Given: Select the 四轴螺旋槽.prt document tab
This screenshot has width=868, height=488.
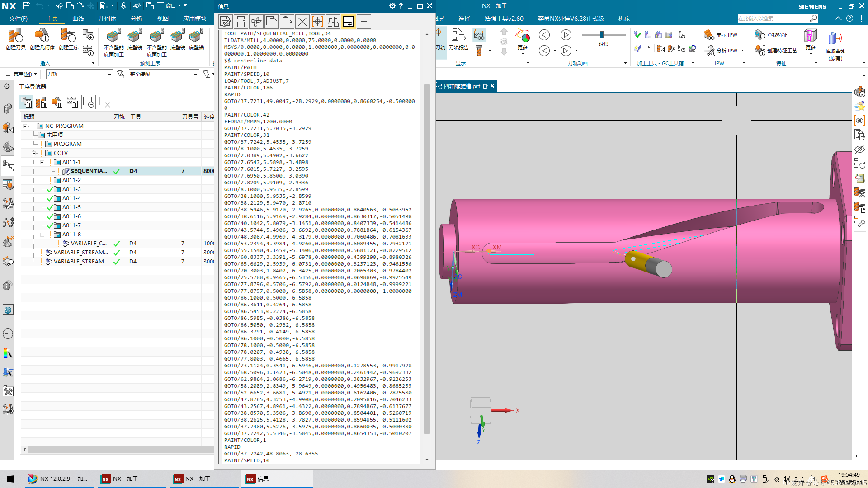Looking at the screenshot, I should click(x=462, y=86).
